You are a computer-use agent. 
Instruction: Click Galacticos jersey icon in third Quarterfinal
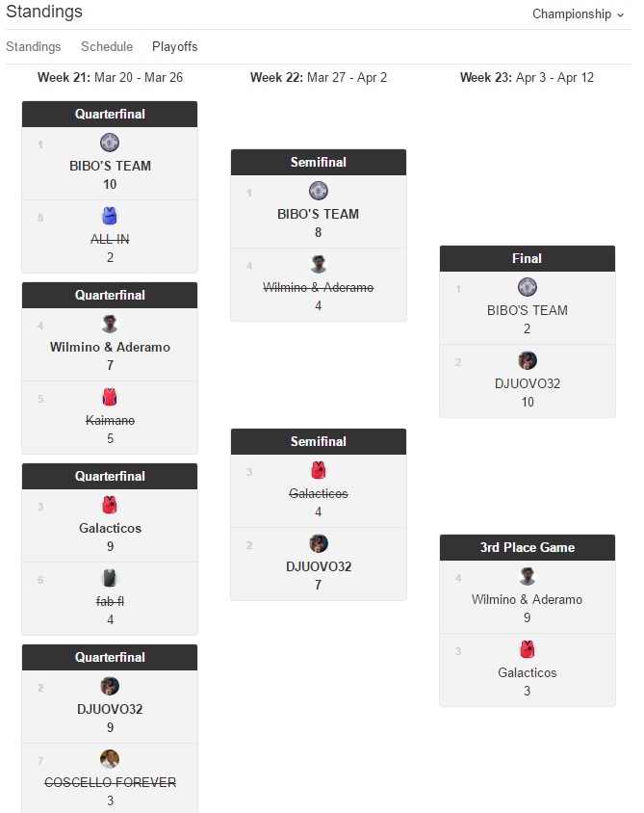coord(110,505)
